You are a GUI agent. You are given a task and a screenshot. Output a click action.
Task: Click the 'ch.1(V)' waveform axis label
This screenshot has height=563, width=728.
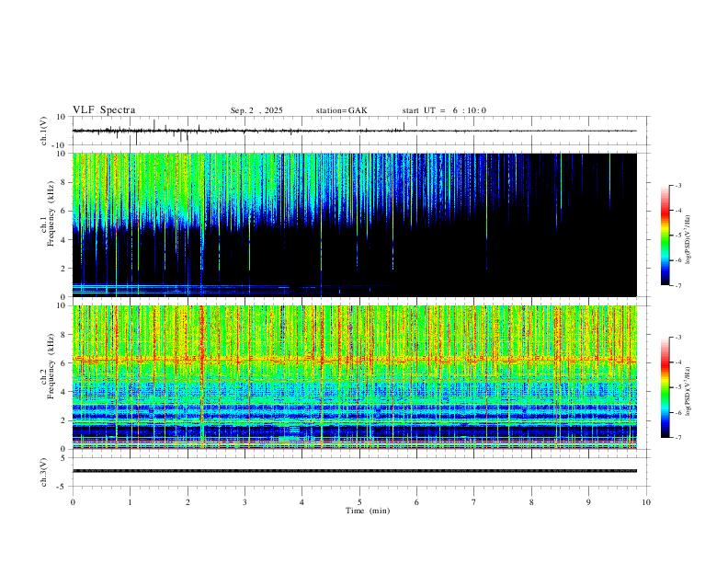(44, 131)
